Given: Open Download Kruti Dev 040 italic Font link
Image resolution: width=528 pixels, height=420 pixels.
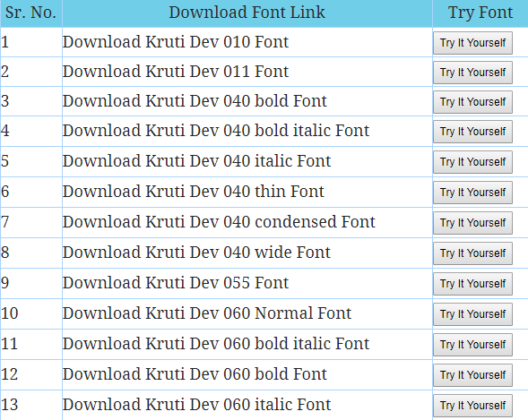Looking at the screenshot, I should [x=196, y=161].
